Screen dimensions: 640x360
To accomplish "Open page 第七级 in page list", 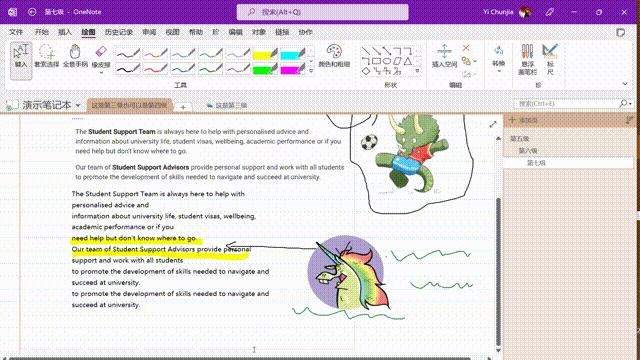I will pos(536,163).
